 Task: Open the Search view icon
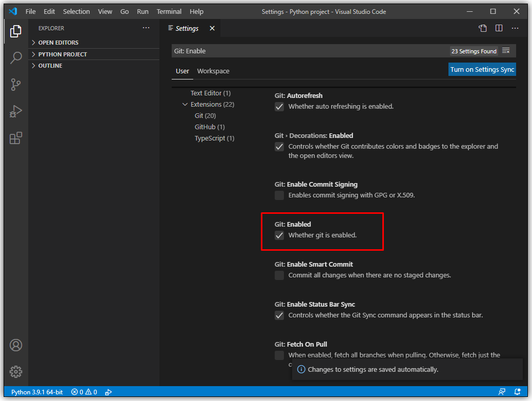(16, 58)
